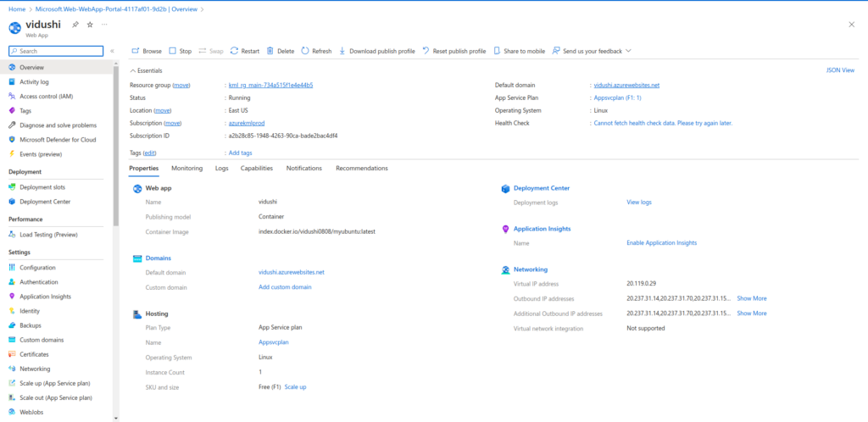Pin vidushi to dashboard
This screenshot has height=422, width=868.
pyautogui.click(x=75, y=25)
